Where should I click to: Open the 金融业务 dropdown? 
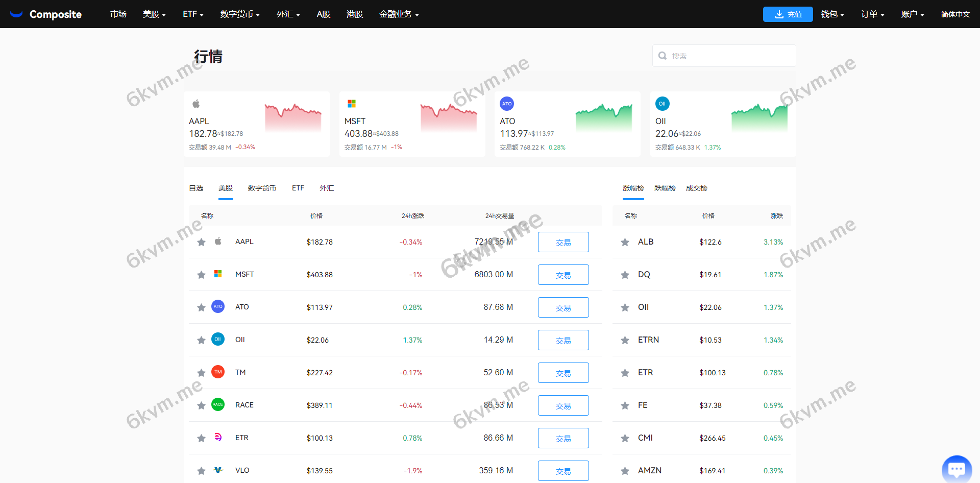coord(399,14)
